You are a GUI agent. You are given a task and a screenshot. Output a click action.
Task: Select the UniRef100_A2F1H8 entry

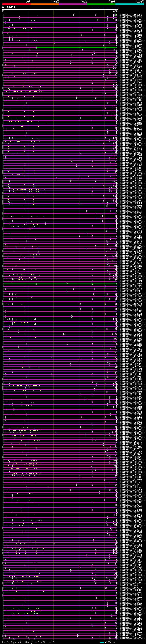point(131,35)
